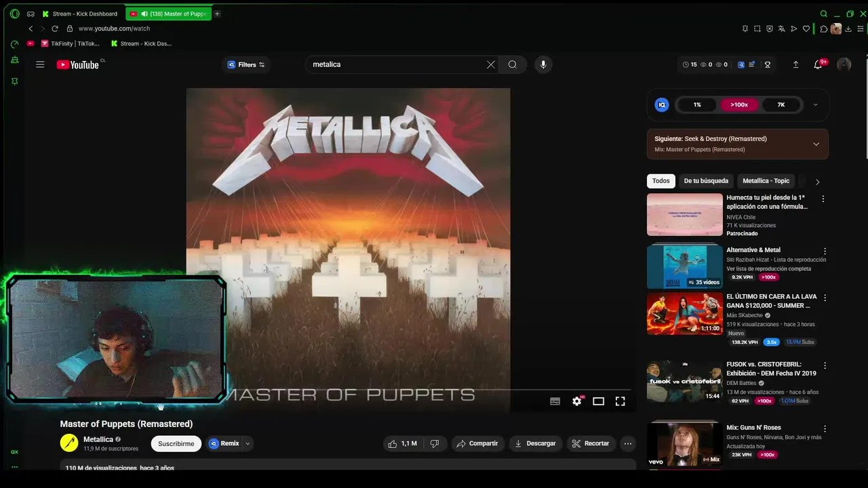Toggle subtitles on the video player
This screenshot has height=488, width=868.
click(555, 401)
